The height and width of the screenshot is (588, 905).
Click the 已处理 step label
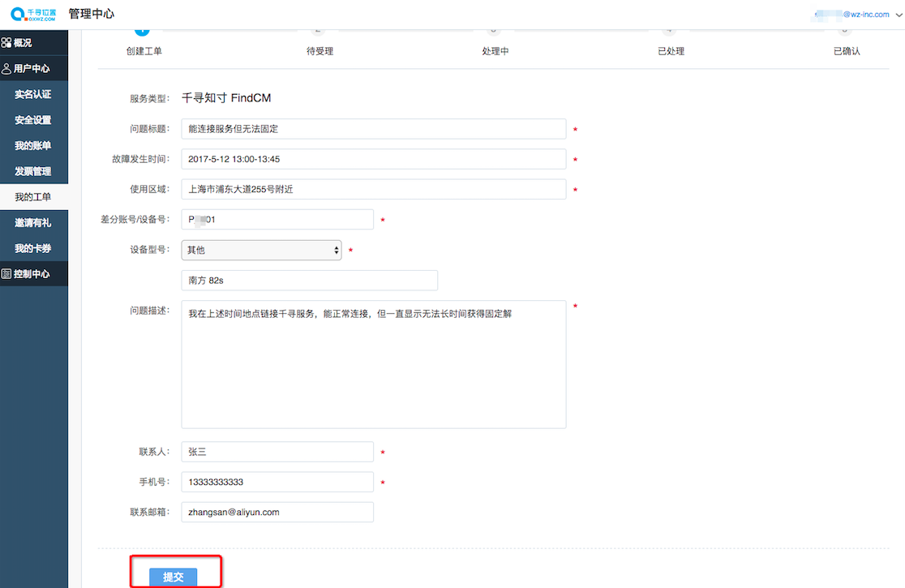tap(671, 51)
